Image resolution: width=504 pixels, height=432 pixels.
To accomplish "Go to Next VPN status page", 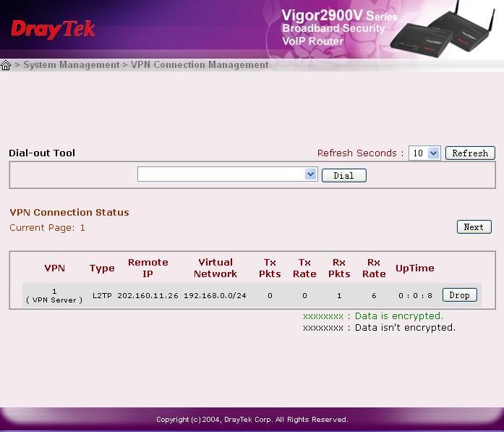I will [474, 227].
